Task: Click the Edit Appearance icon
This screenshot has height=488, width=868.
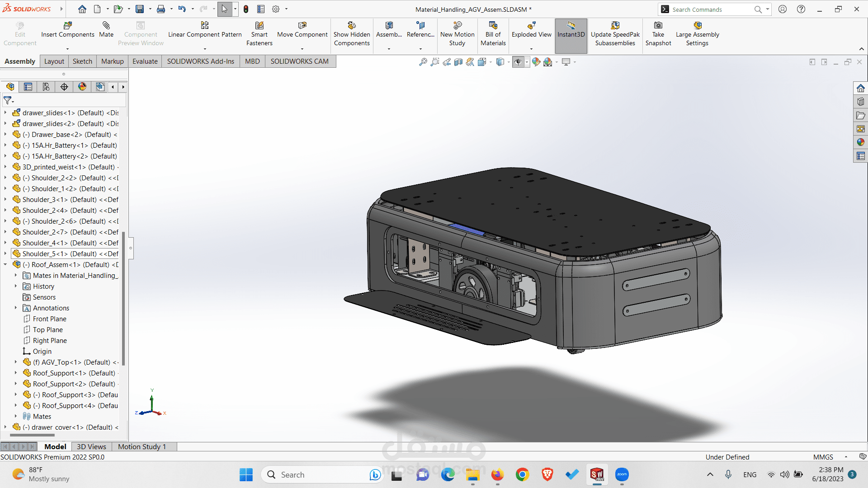Action: [536, 62]
